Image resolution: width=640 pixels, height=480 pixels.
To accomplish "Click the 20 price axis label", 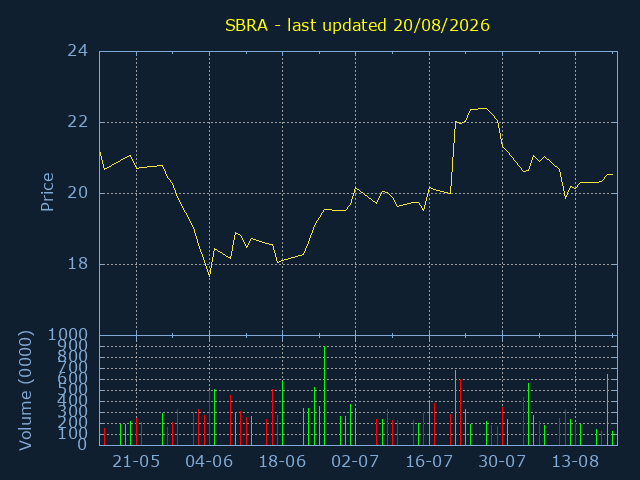I will point(78,193).
